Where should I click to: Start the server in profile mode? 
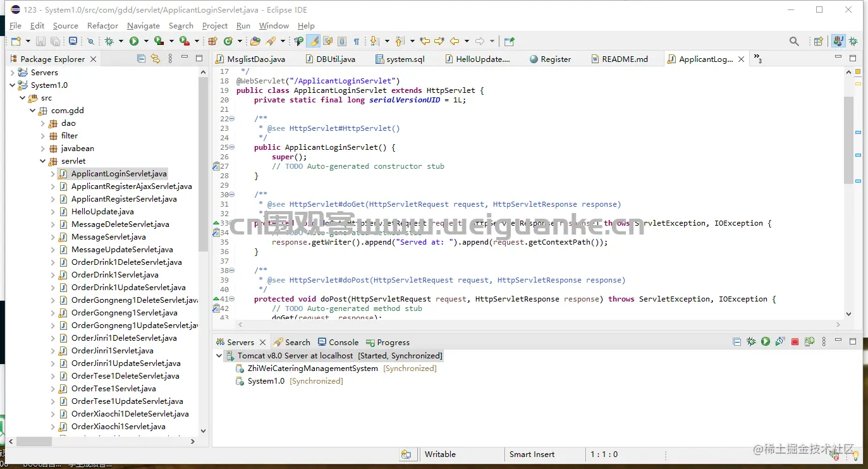[x=780, y=342]
